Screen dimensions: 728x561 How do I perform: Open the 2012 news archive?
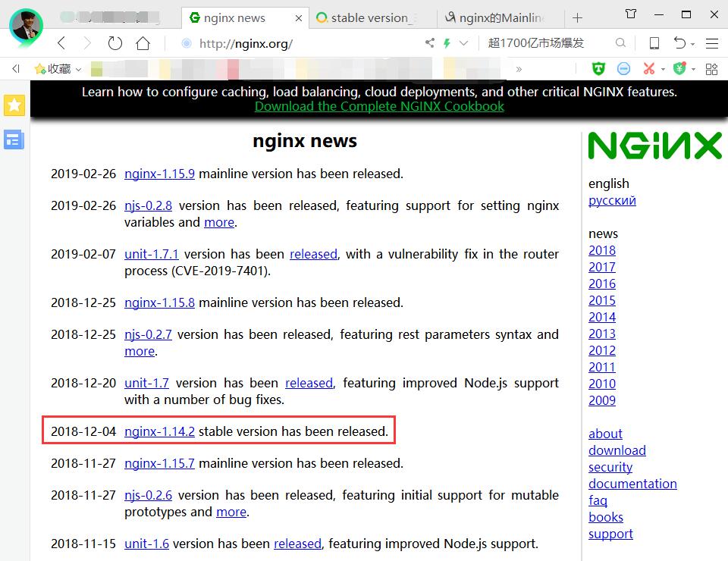(x=601, y=351)
